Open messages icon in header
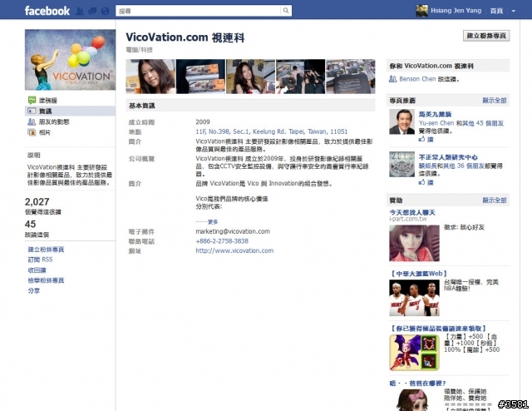This screenshot has width=532, height=411. [92, 11]
